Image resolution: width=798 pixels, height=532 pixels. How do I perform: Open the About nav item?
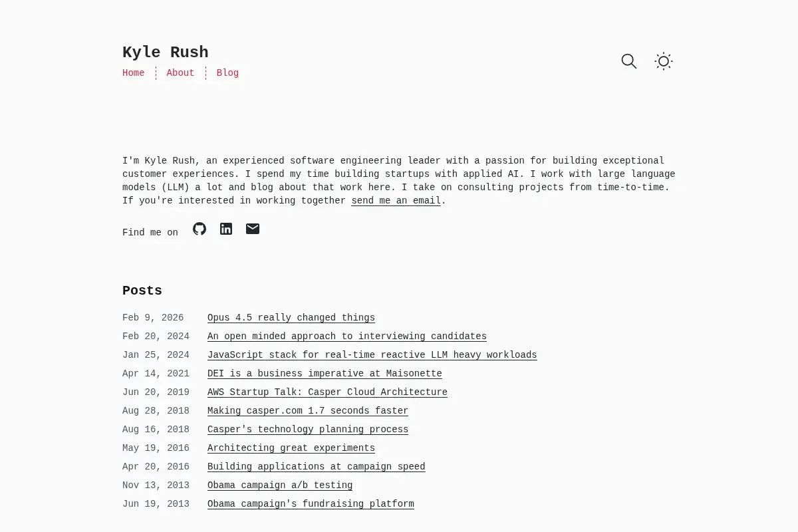(180, 73)
